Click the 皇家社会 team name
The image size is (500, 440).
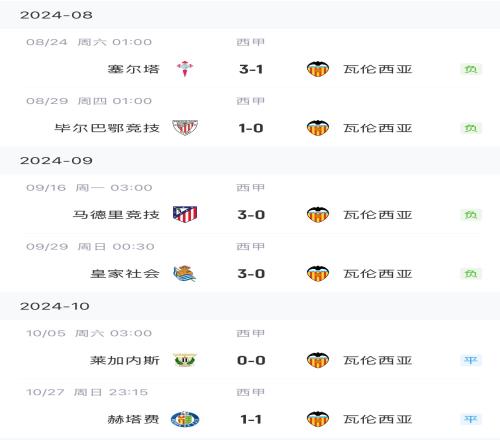click(x=125, y=274)
